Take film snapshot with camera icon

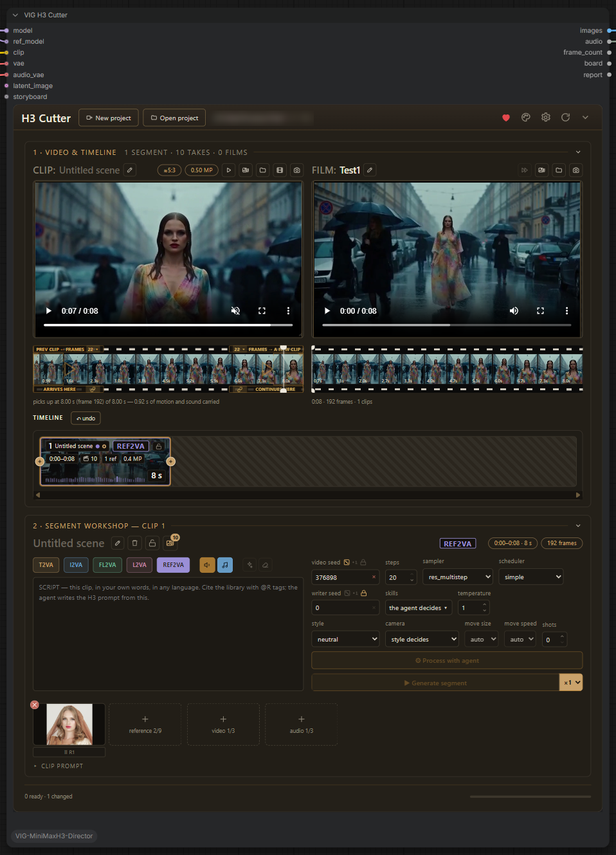tap(576, 170)
